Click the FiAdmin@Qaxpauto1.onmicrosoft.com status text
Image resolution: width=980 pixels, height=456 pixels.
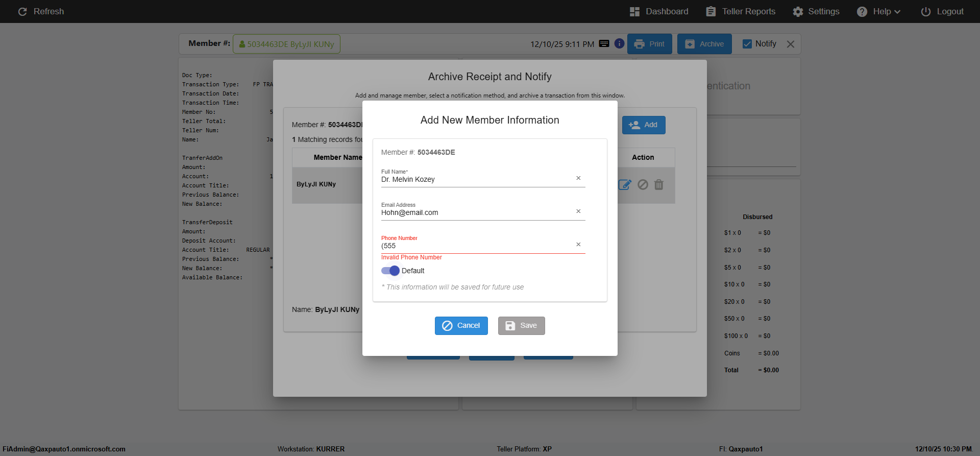tap(64, 449)
